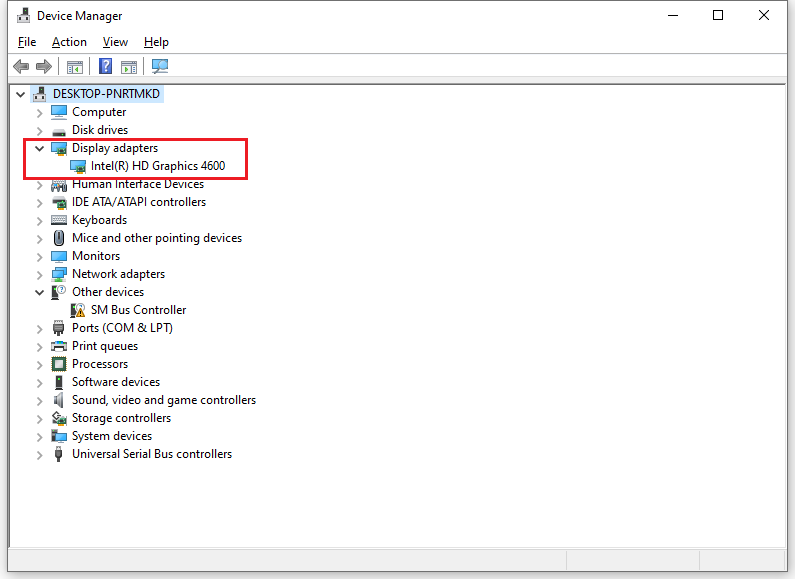Open the Action menu

pos(69,42)
